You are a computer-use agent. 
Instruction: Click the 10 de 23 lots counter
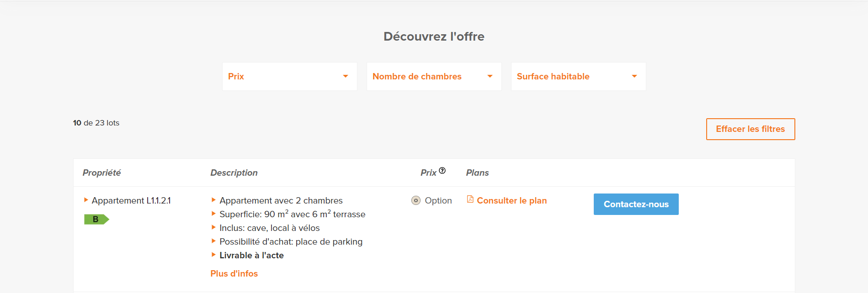96,123
